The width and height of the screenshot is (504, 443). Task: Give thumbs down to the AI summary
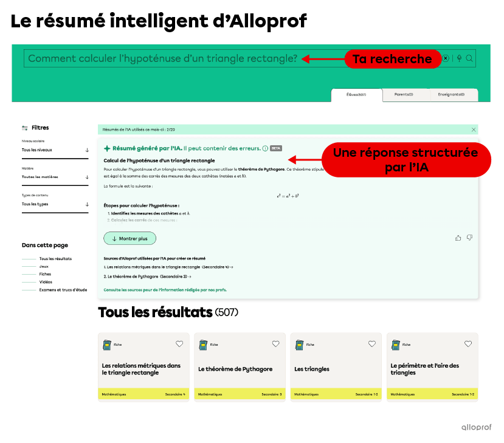[469, 238]
